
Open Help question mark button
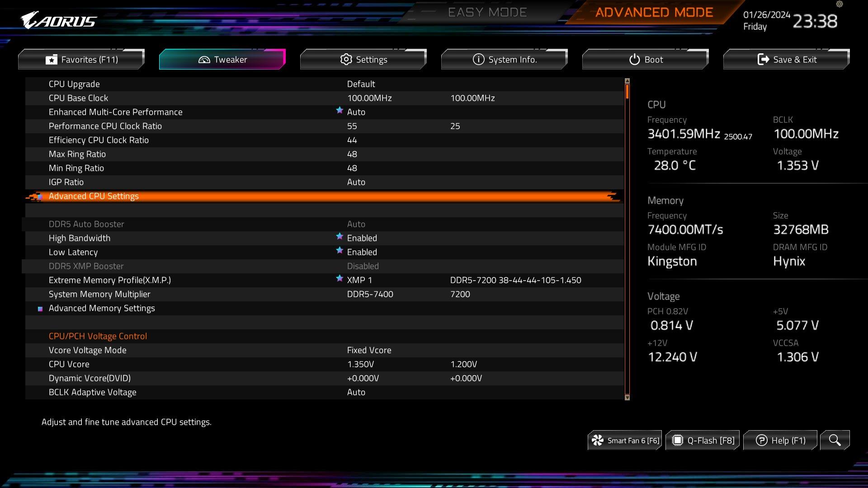pos(761,440)
